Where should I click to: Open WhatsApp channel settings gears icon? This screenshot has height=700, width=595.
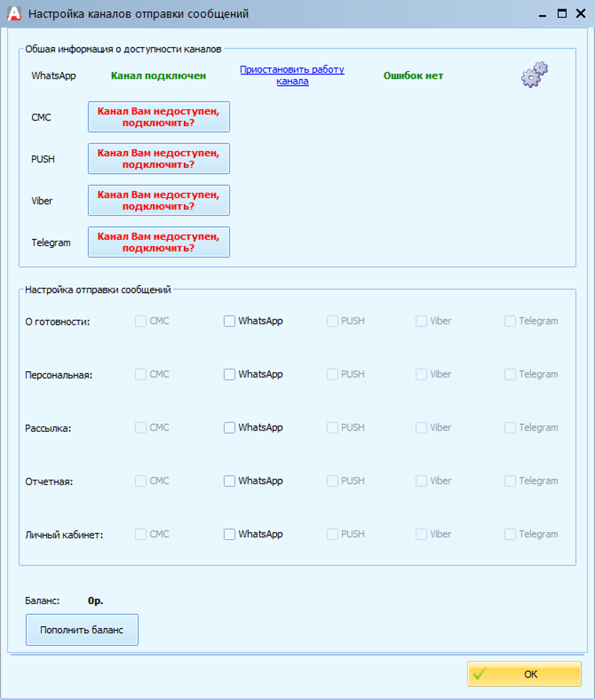tap(535, 75)
